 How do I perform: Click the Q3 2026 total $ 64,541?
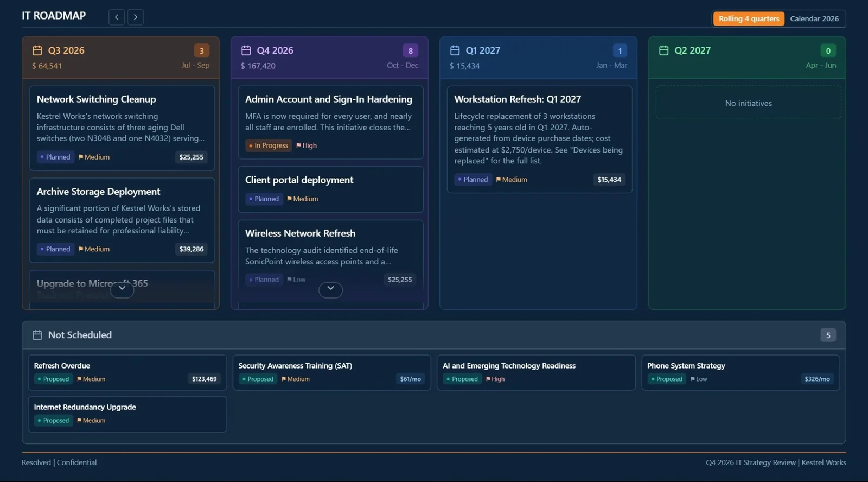pos(47,66)
